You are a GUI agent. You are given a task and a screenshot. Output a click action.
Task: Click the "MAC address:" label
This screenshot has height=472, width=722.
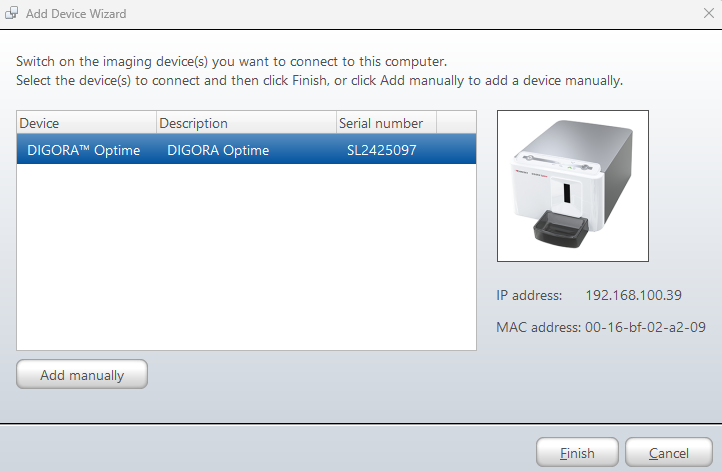(536, 327)
